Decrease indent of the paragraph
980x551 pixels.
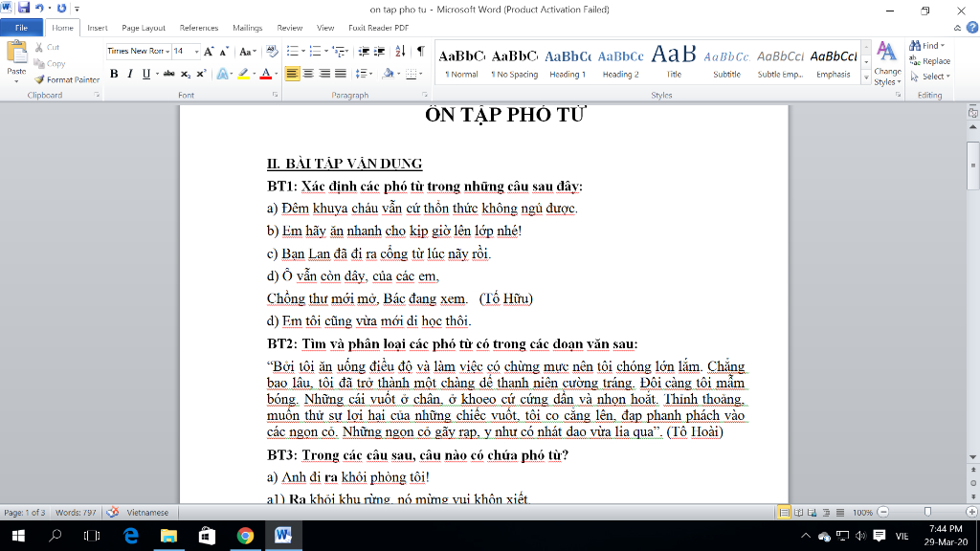click(363, 52)
